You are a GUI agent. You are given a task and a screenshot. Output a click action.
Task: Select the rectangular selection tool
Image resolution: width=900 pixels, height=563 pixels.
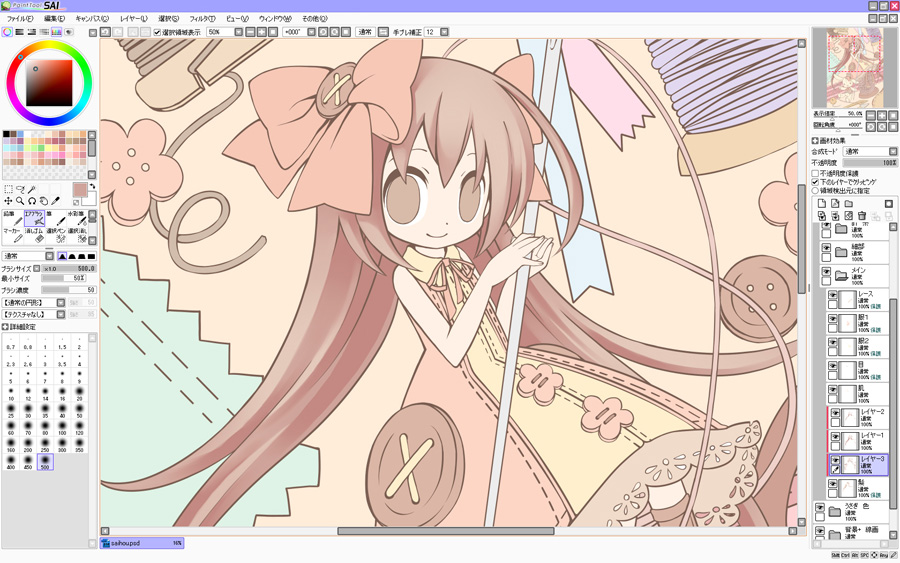point(8,189)
